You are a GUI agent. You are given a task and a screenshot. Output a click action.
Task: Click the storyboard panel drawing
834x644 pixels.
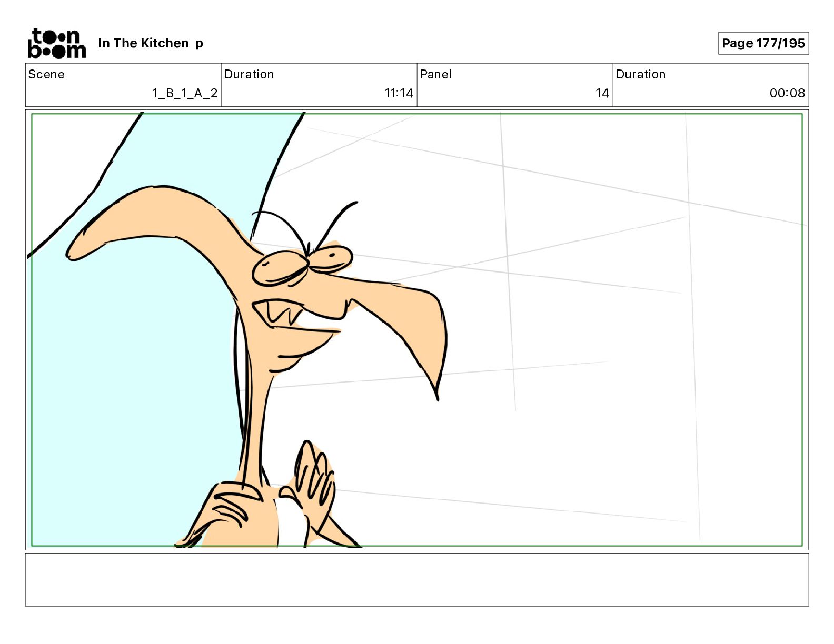(x=417, y=330)
